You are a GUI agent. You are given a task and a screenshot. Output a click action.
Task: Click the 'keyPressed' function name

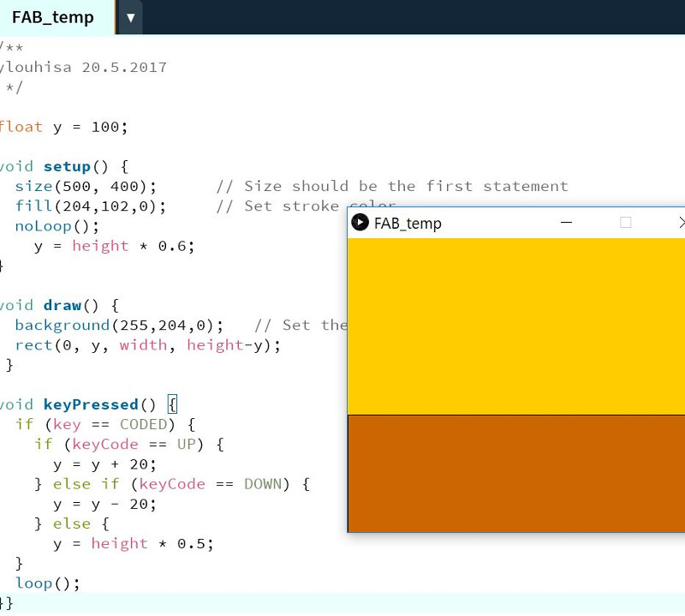[x=91, y=405]
